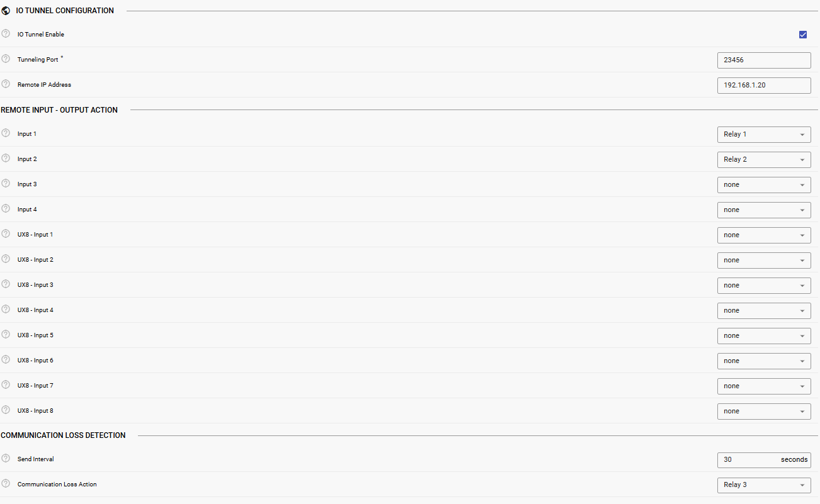
Task: Click help icon next to Input 1
Action: (6, 133)
